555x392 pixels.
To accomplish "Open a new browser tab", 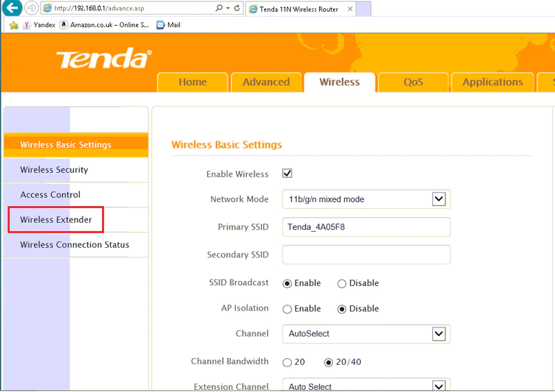I will [x=364, y=9].
